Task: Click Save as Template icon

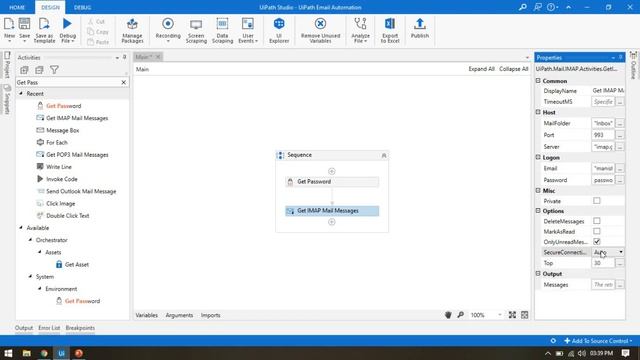Action: click(44, 30)
